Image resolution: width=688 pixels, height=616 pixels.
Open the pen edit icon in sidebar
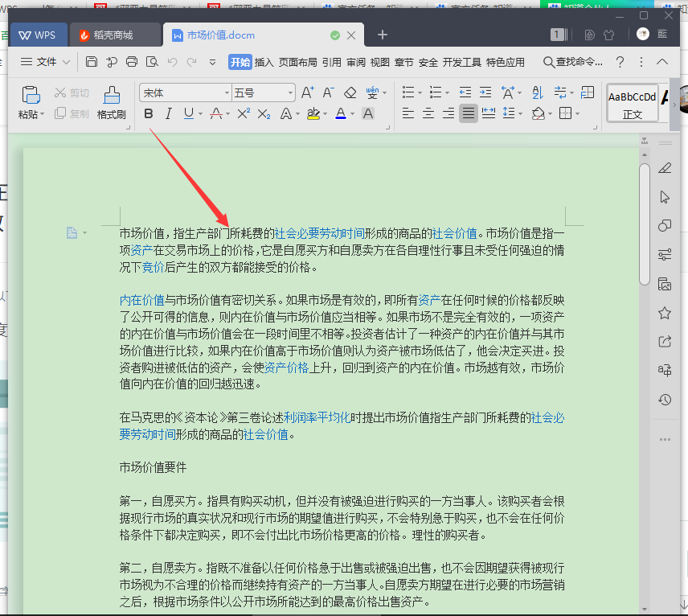[665, 168]
